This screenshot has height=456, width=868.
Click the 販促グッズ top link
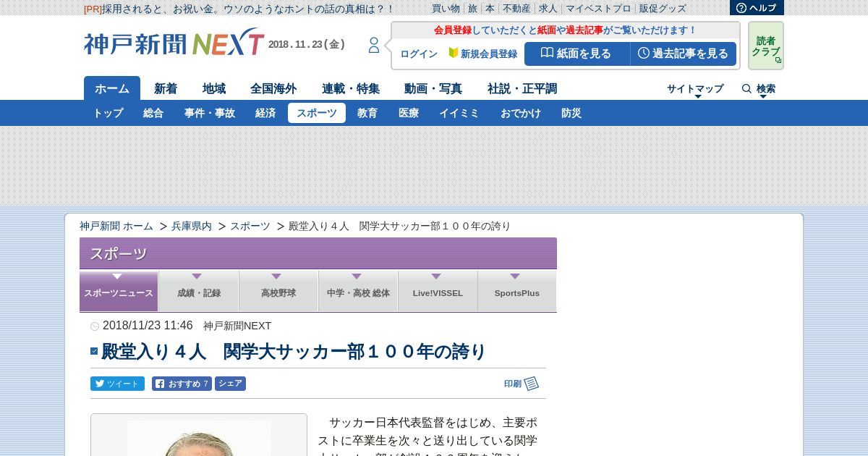[x=663, y=9]
